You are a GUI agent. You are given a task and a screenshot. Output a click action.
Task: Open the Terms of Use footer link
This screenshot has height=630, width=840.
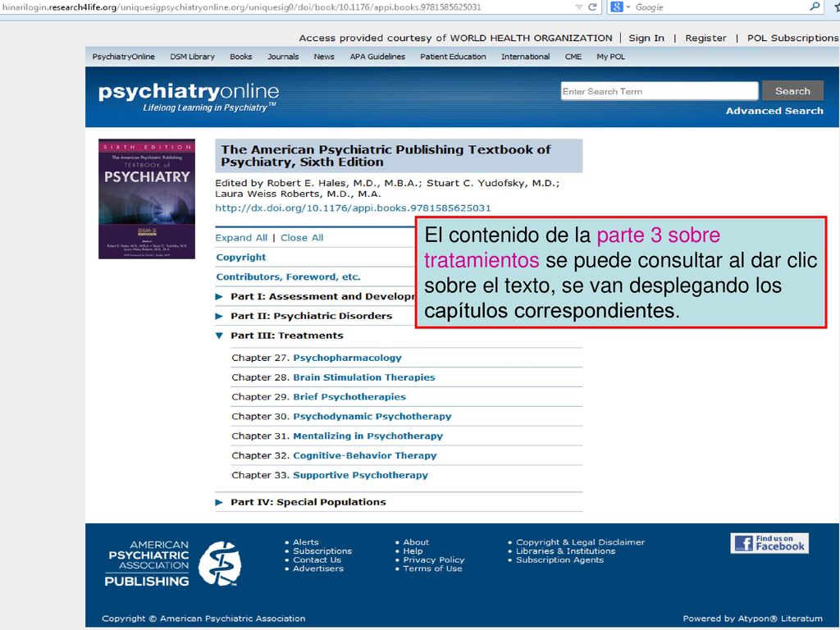[x=432, y=569]
